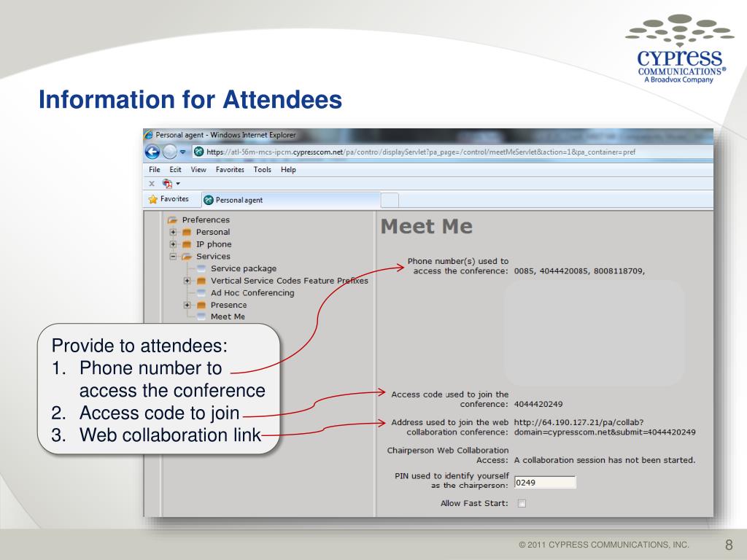Click the access code value 4044420249

[538, 404]
